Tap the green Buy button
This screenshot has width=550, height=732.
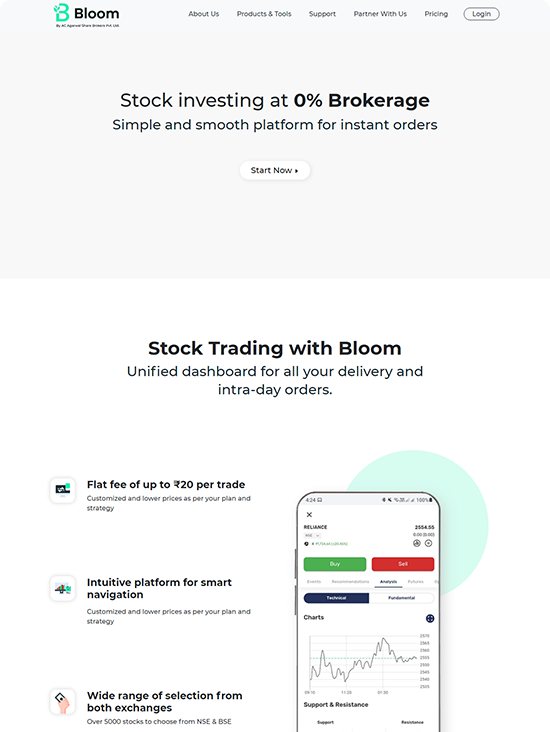pyautogui.click(x=335, y=564)
